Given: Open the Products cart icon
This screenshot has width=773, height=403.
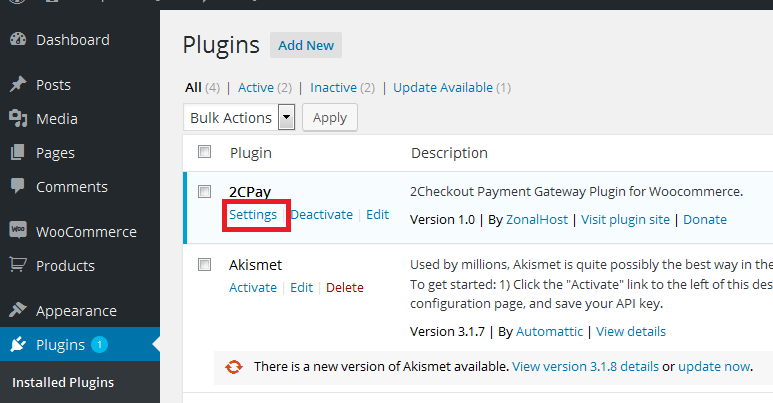Looking at the screenshot, I should (18, 265).
